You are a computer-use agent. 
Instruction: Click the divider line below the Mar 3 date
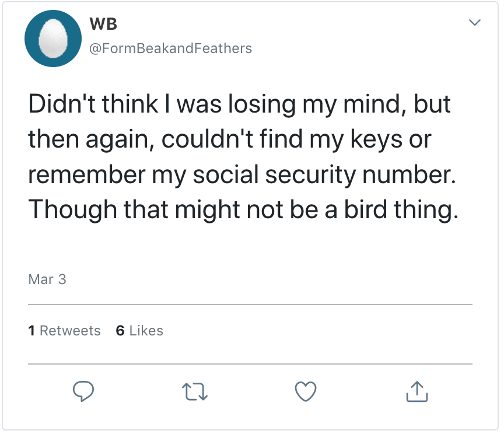[x=250, y=304]
